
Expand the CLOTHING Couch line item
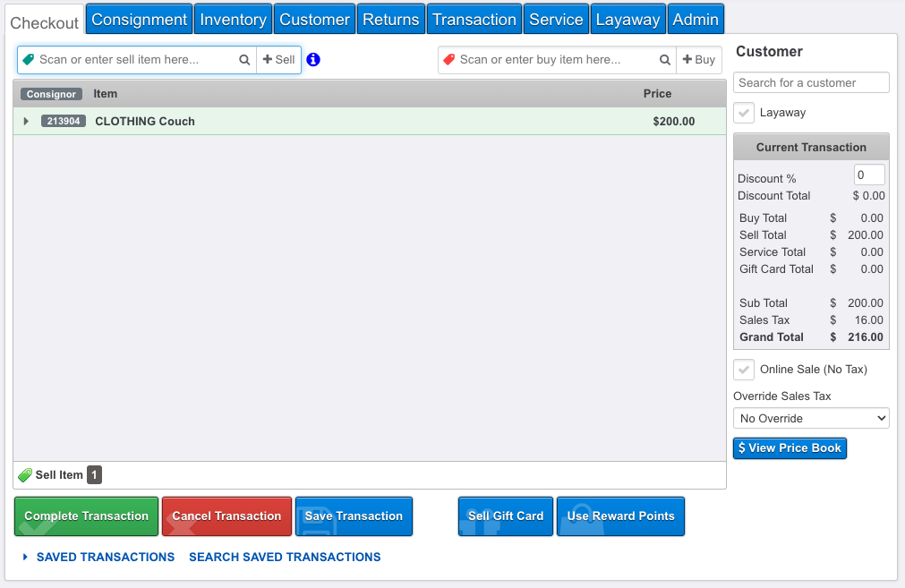coord(24,121)
